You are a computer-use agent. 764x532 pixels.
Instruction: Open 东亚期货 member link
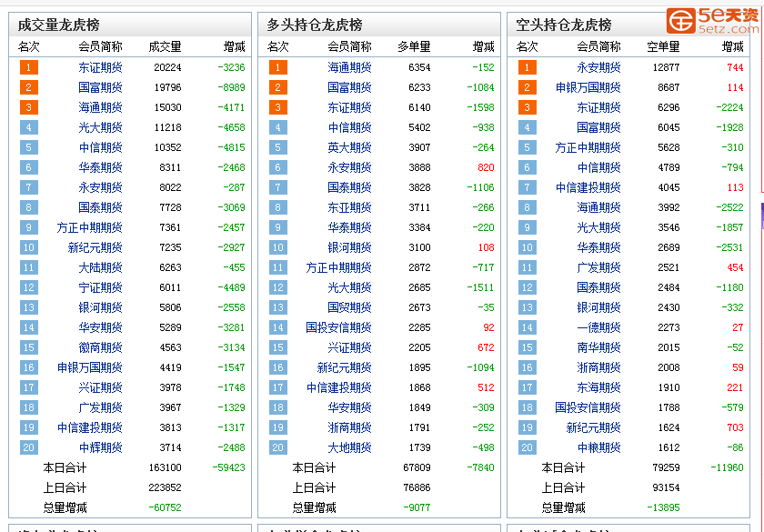click(x=349, y=207)
